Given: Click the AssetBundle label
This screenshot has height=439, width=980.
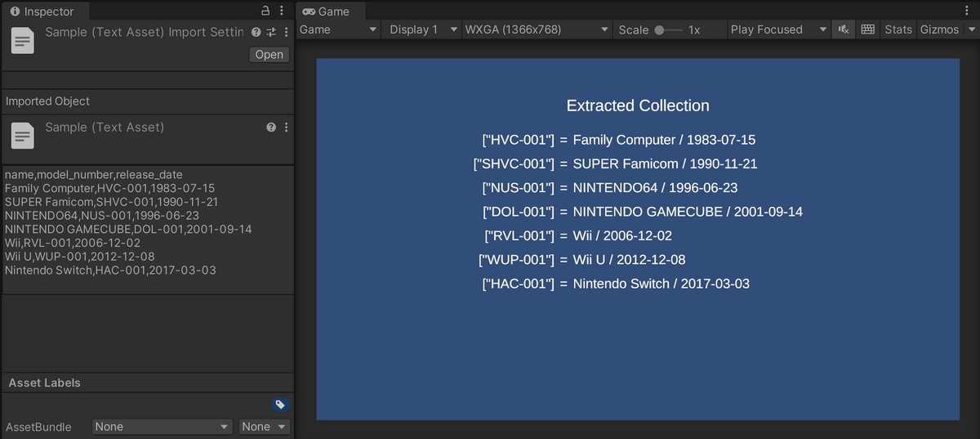Looking at the screenshot, I should pyautogui.click(x=38, y=427).
